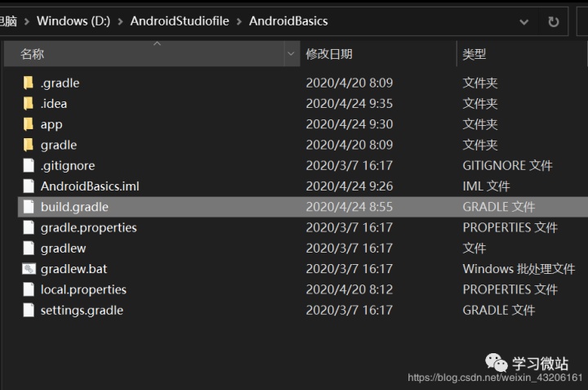Select the AndroidBasics.iml file name
This screenshot has height=390, width=588.
[x=90, y=186]
